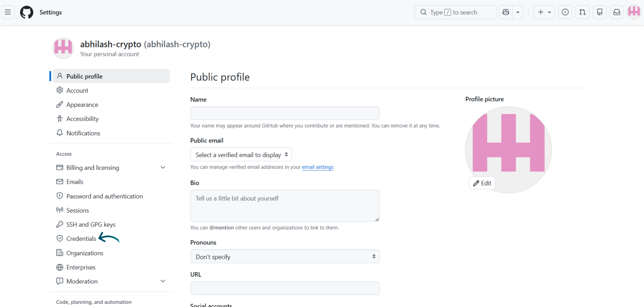Open SSH and GPG keys settings
This screenshot has width=644, height=307.
(x=91, y=224)
